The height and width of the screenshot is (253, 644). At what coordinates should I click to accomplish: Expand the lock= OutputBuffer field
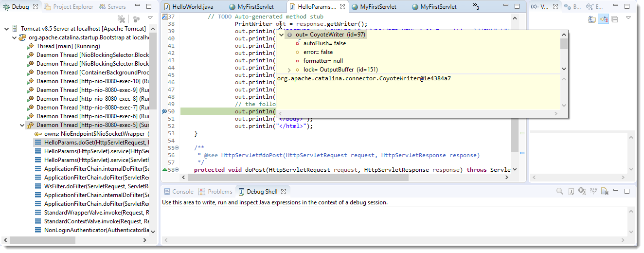289,70
